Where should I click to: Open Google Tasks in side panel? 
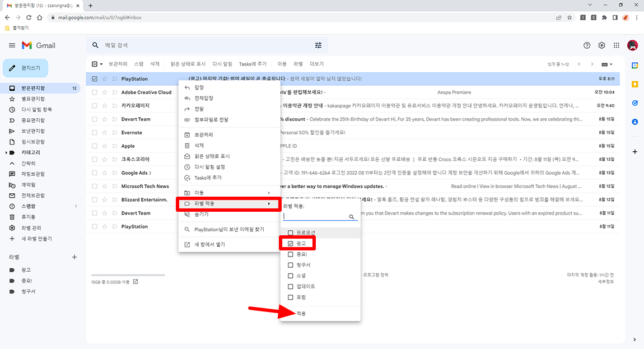pyautogui.click(x=634, y=103)
